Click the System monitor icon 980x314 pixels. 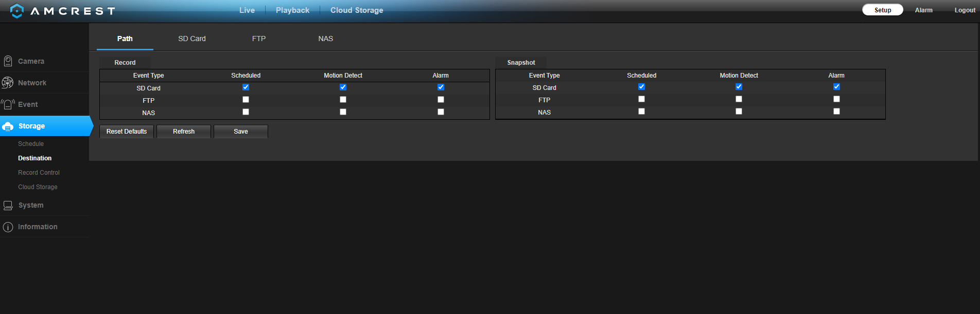point(8,205)
